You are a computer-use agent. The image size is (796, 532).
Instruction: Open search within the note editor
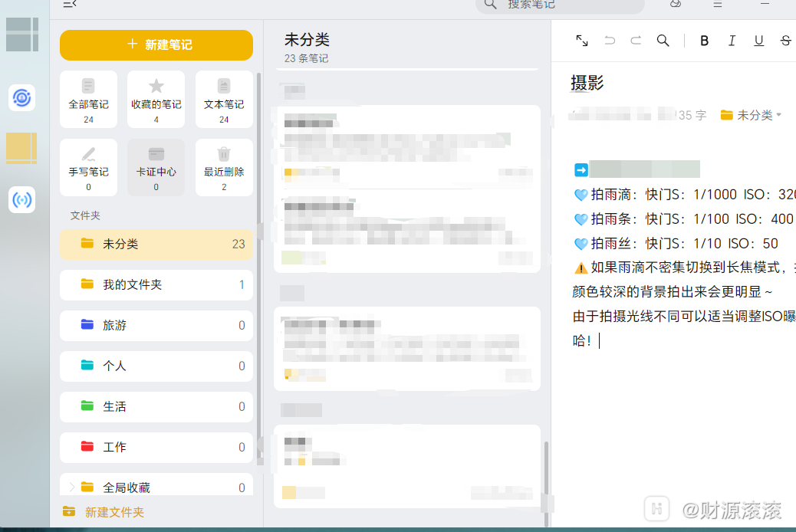[x=663, y=41]
